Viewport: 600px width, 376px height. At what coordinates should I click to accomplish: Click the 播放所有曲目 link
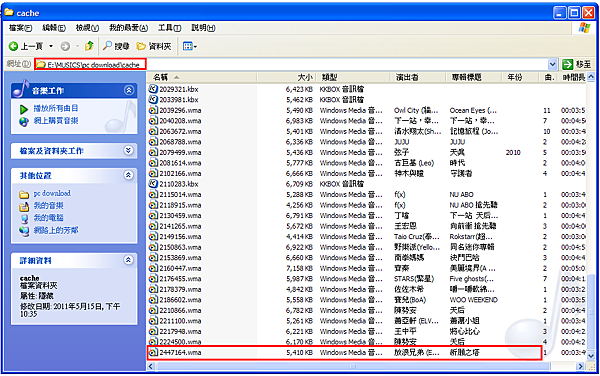click(x=56, y=108)
